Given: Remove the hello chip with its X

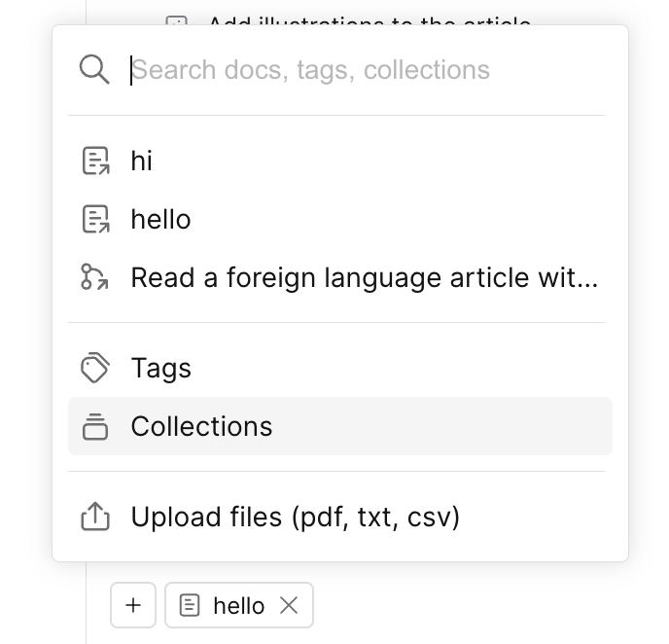Looking at the screenshot, I should 289,606.
